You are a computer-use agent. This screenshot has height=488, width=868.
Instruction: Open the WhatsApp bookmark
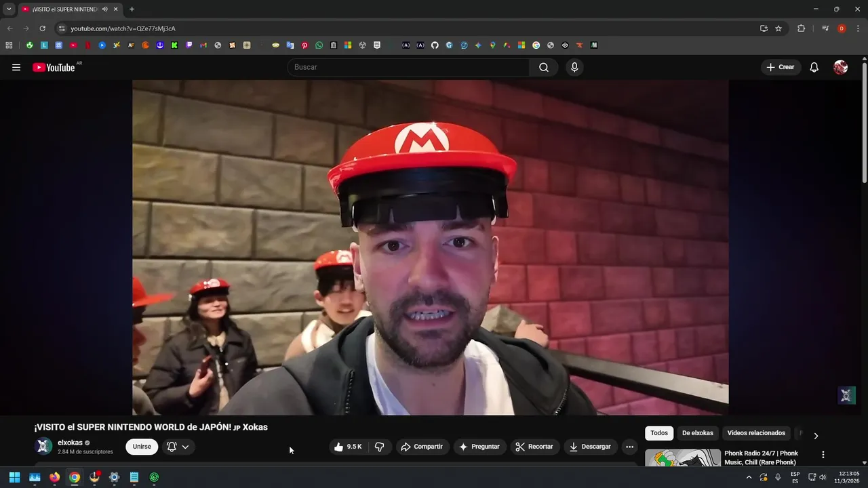319,45
